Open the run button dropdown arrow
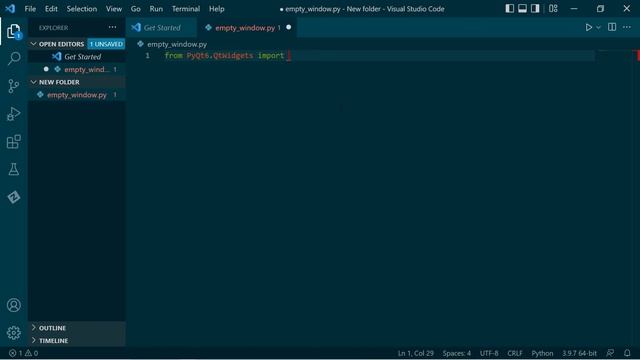This screenshot has width=640, height=360. 598,27
